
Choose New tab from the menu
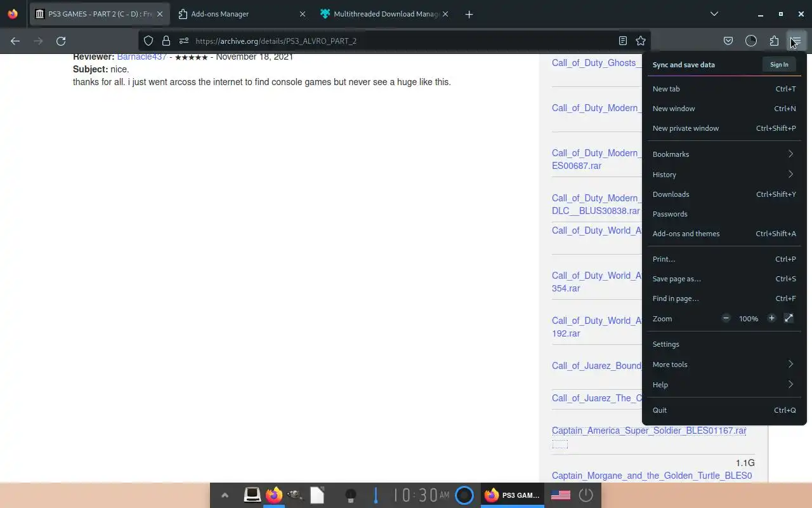pos(724,89)
